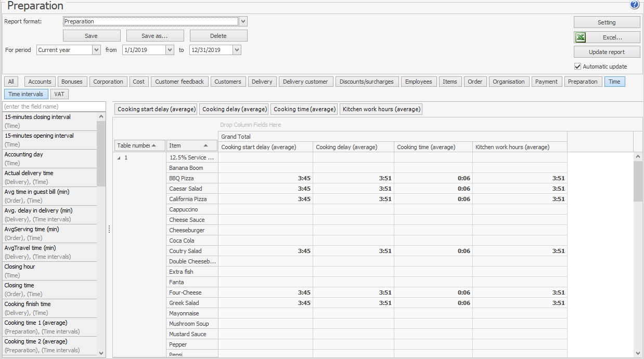Click the Excel export button
This screenshot has width=644, height=359.
click(607, 37)
